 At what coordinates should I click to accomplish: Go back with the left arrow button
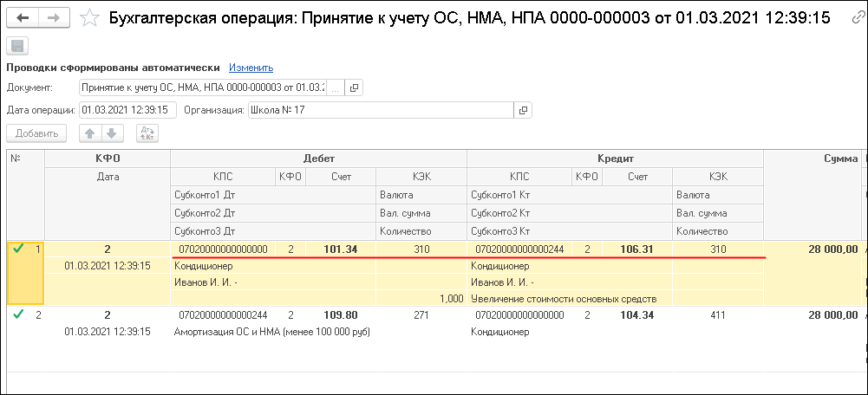tap(23, 17)
